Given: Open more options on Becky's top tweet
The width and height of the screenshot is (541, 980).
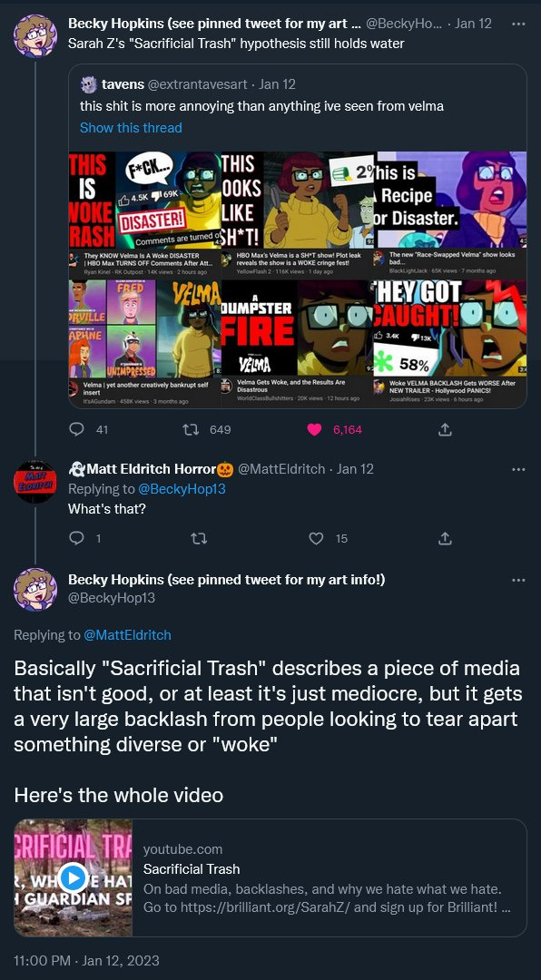Looking at the screenshot, I should pos(518,24).
